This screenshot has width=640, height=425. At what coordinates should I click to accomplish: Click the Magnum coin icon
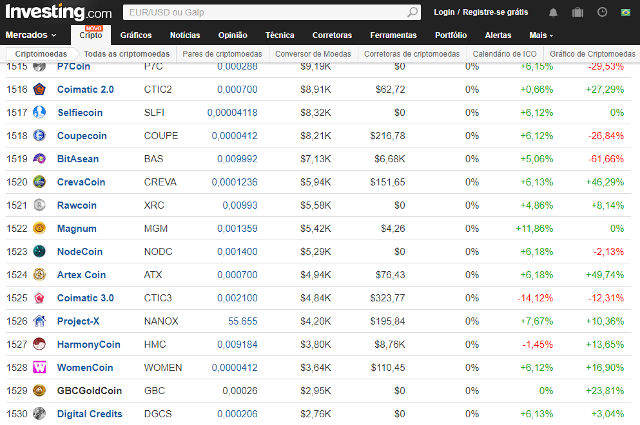39,228
